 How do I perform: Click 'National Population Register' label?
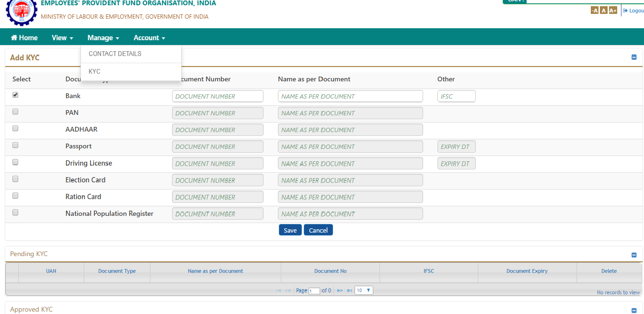tap(109, 213)
